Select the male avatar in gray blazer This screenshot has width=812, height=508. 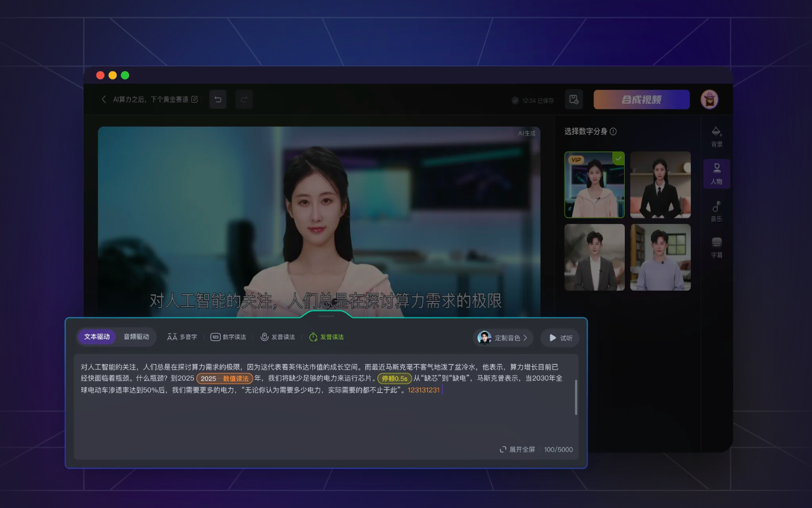point(594,257)
